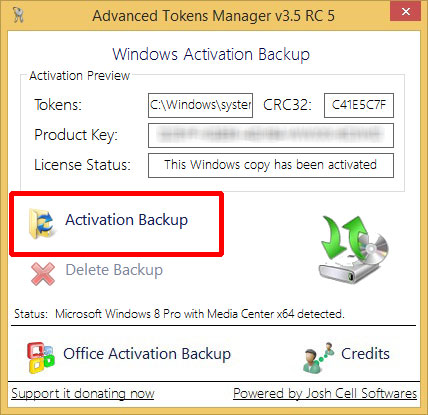Choose the Delete Backup text label
The width and height of the screenshot is (428, 415).
tap(114, 270)
